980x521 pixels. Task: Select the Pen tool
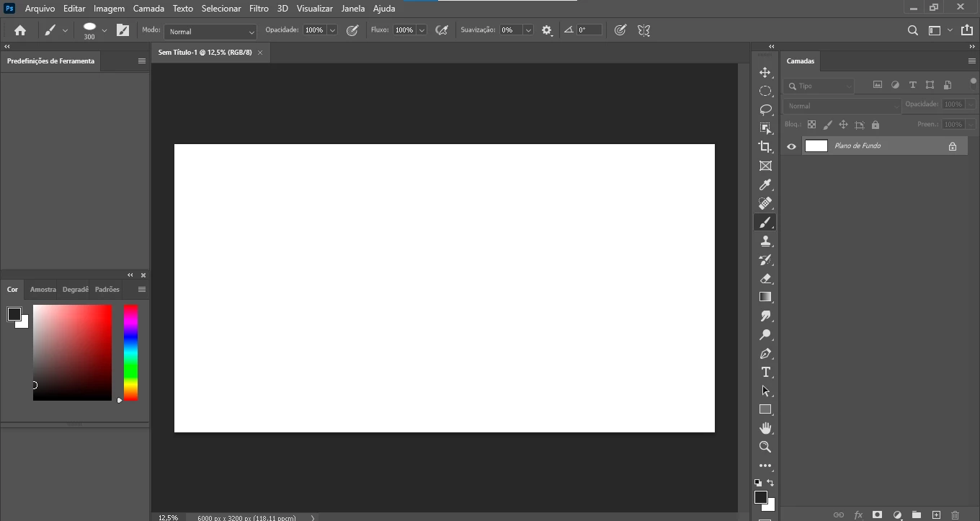click(765, 353)
